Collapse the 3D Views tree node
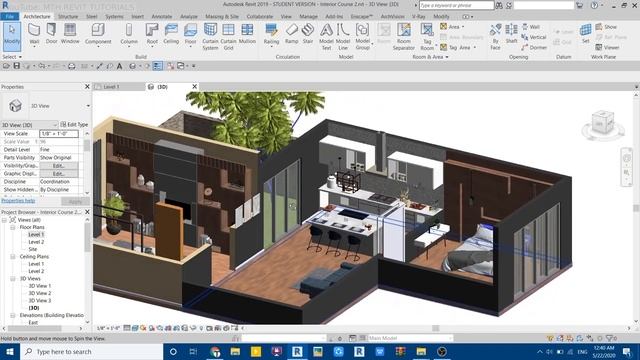Image resolution: width=640 pixels, height=360 pixels. 13,278
